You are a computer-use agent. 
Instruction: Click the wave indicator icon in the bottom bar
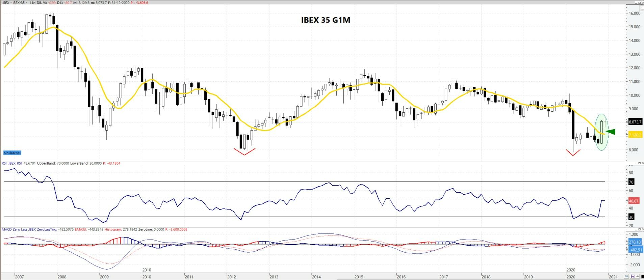pos(627,277)
